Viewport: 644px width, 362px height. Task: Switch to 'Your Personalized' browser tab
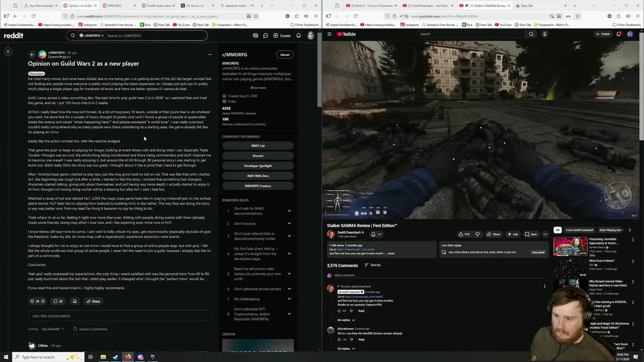(x=40, y=6)
